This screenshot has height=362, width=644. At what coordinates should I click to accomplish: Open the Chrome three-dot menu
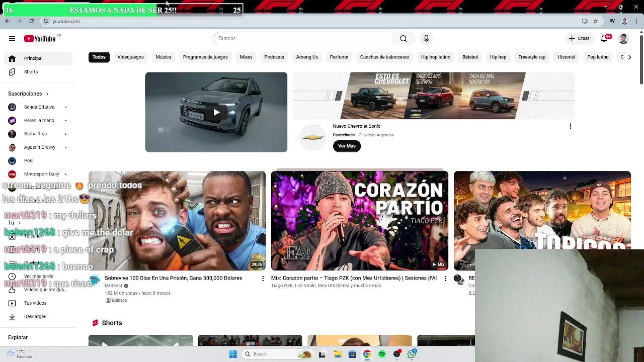click(x=637, y=21)
